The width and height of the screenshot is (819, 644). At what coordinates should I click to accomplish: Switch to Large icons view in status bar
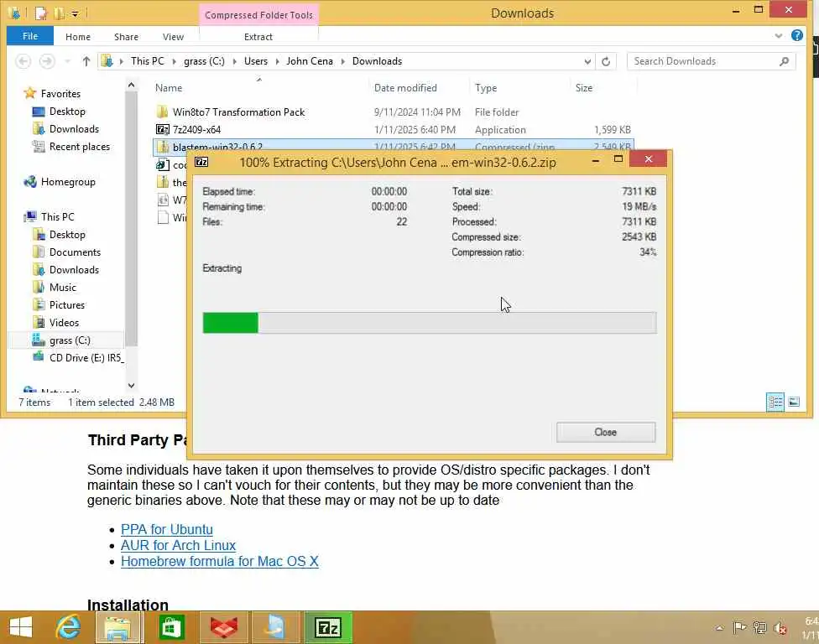click(794, 402)
